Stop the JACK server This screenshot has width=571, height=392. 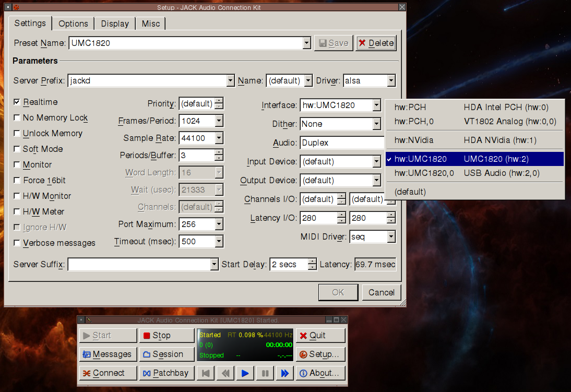[167, 336]
